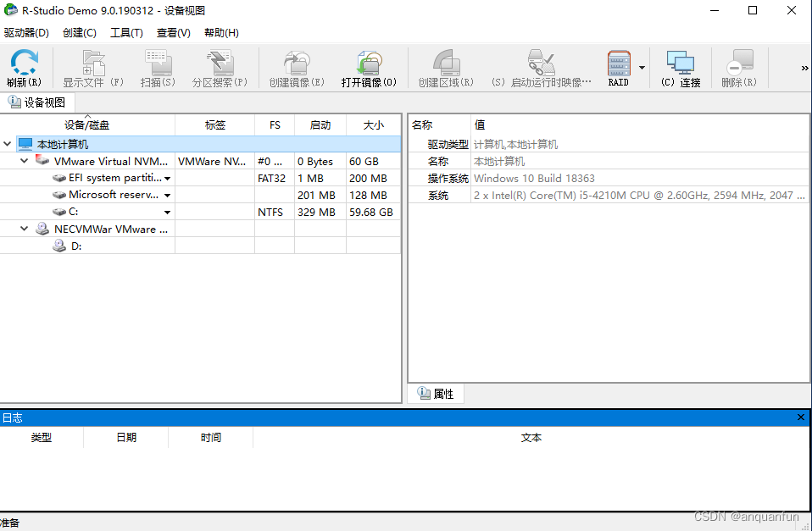Click the hard disk icon beside VMware Virtual NVMe
Viewport: 812px width, 531px height.
pyautogui.click(x=42, y=160)
